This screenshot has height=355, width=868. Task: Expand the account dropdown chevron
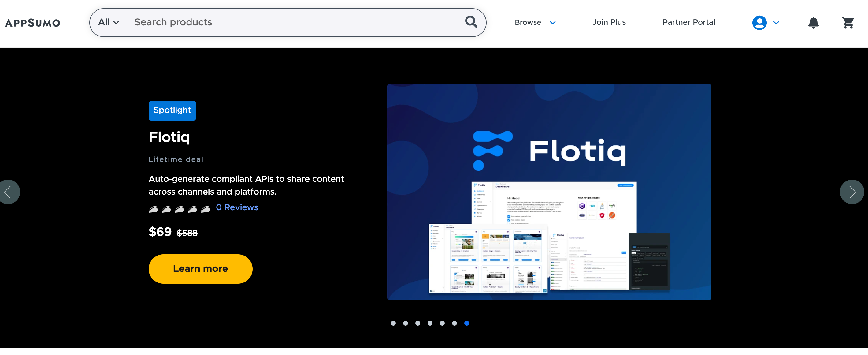pos(776,23)
